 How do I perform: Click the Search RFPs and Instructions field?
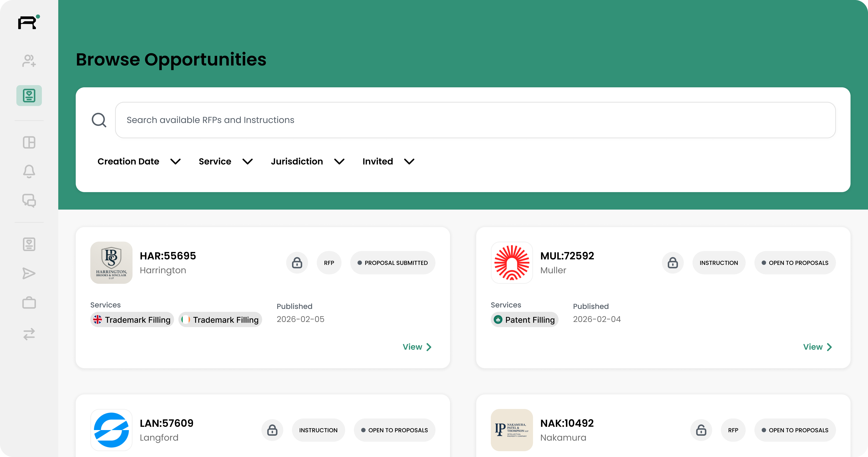click(475, 120)
